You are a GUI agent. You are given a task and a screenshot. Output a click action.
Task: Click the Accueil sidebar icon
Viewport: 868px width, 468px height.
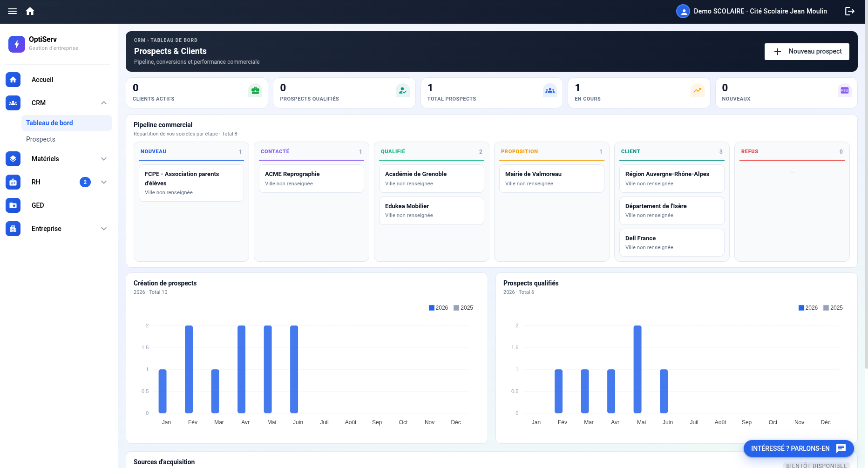click(x=13, y=80)
